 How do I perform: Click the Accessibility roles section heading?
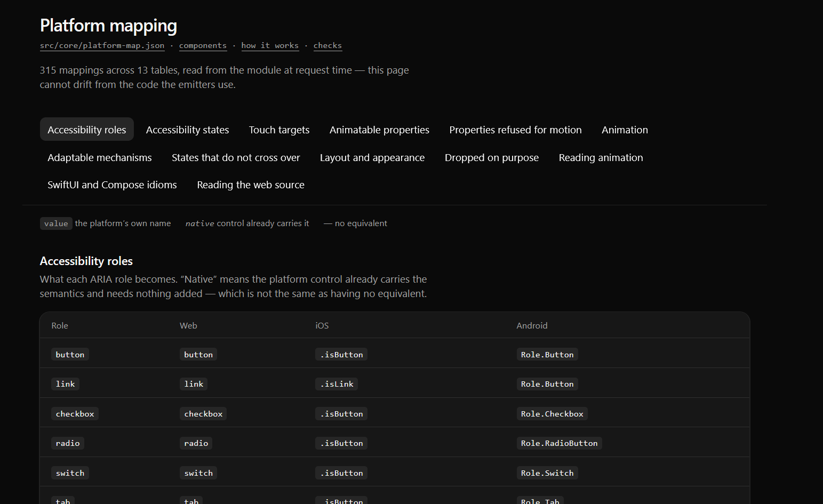(x=86, y=261)
